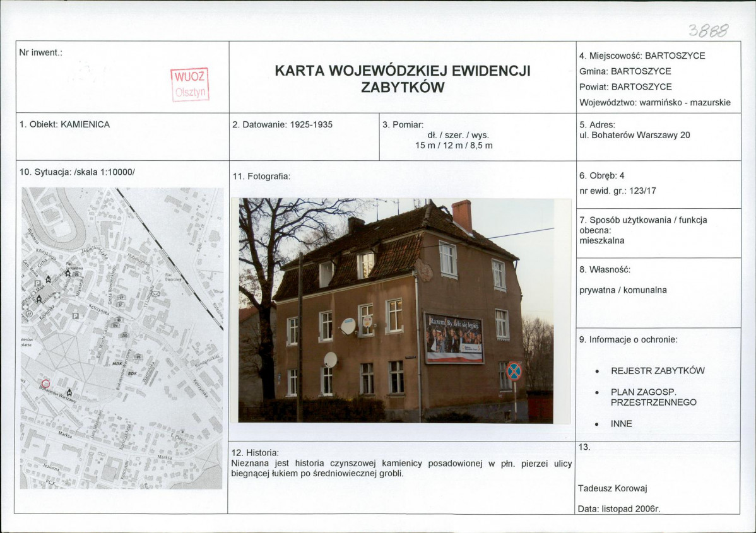The width and height of the screenshot is (756, 533).
Task: Click the address ul. Bohaterów Warszawy 20
Action: (634, 135)
